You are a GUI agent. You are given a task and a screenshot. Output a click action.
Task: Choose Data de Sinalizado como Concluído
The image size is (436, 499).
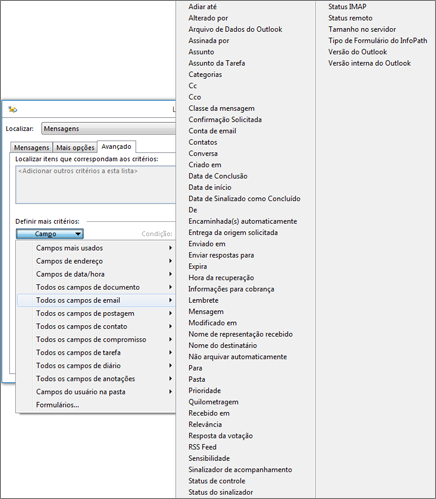(x=246, y=199)
